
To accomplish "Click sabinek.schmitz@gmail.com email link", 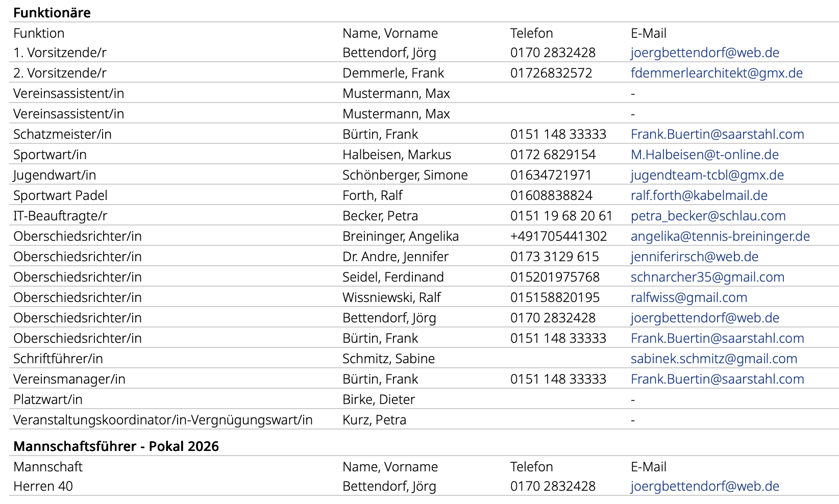I will (714, 359).
